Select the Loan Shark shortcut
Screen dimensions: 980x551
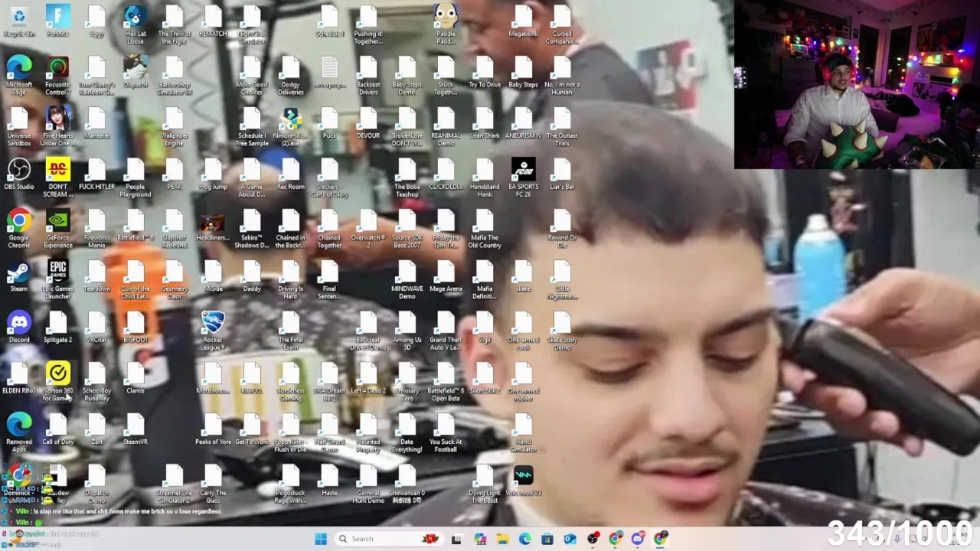[x=484, y=123]
